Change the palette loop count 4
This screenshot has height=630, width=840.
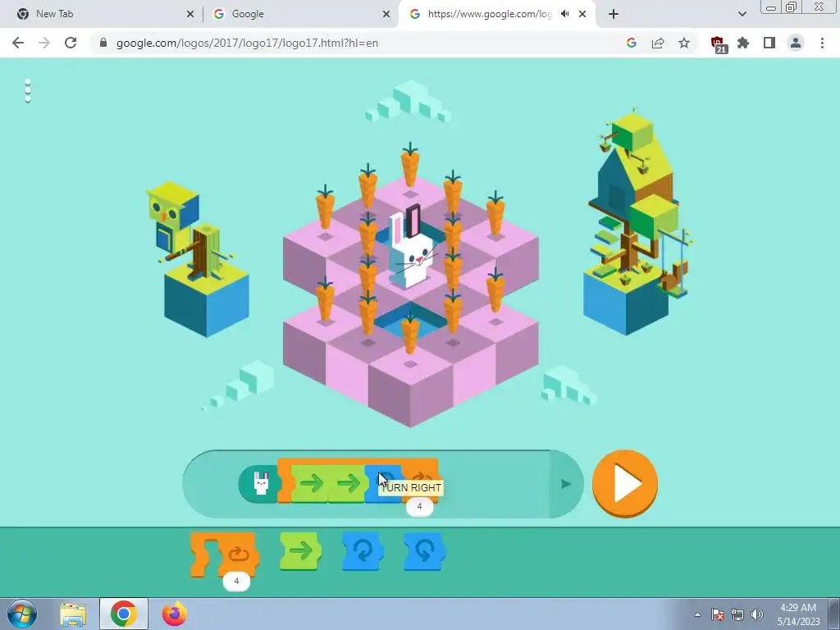click(236, 581)
